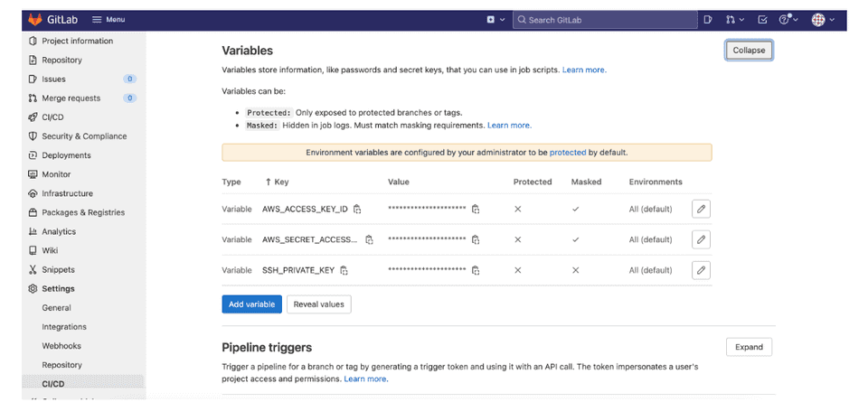Click the Merge requests count badge

[129, 98]
